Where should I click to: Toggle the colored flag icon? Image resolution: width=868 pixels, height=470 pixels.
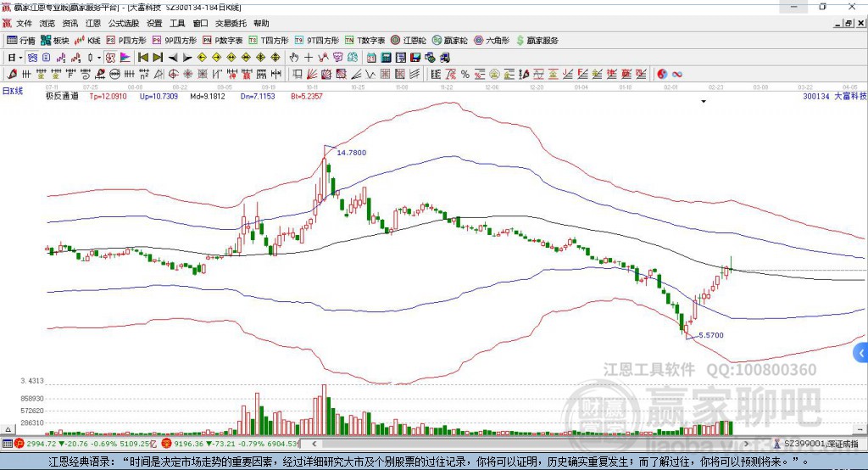(x=125, y=58)
